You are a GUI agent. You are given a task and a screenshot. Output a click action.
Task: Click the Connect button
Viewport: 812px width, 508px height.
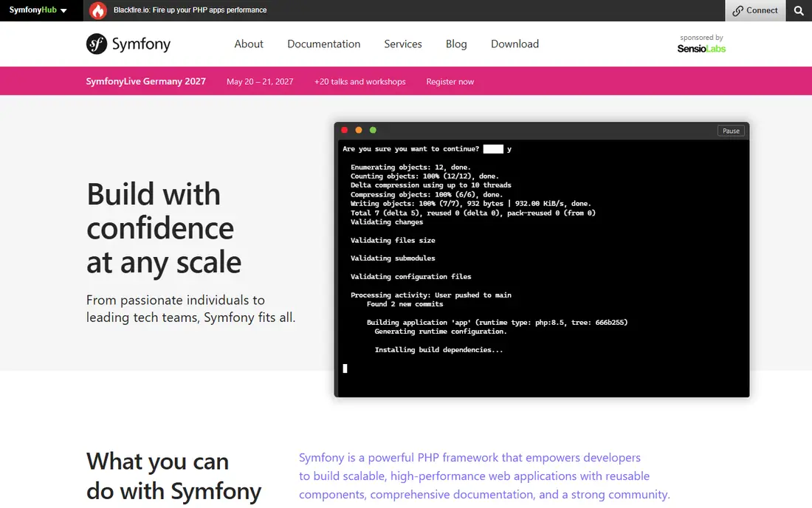tap(755, 10)
